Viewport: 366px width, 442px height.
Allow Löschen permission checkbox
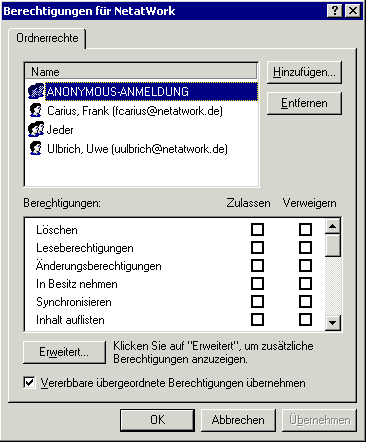point(257,230)
